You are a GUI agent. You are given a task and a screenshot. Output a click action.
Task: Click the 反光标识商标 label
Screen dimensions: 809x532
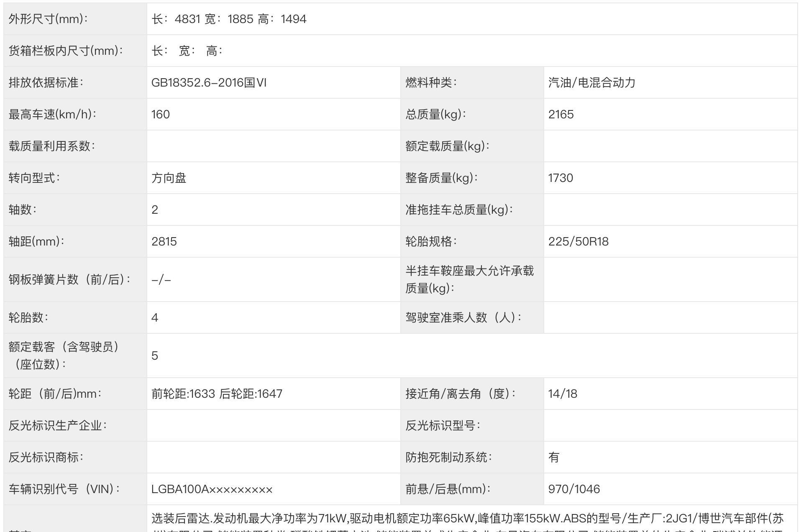46,458
